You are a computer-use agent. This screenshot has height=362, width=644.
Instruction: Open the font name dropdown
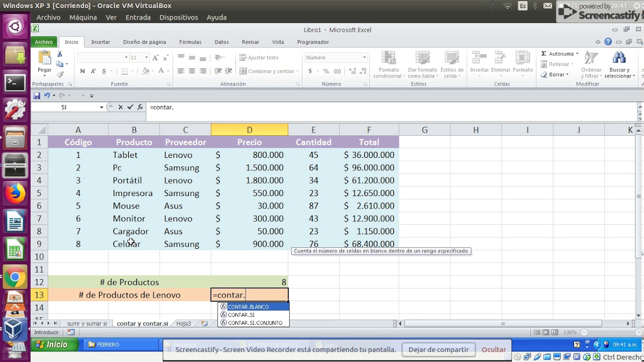(126, 57)
